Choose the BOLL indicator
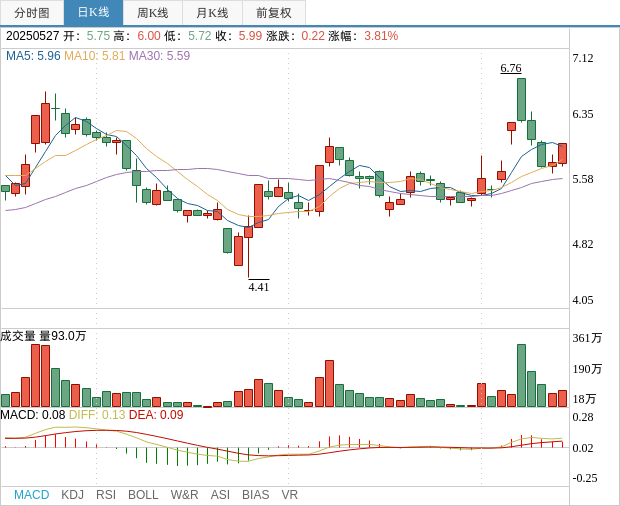The height and width of the screenshot is (506, 620). click(143, 495)
